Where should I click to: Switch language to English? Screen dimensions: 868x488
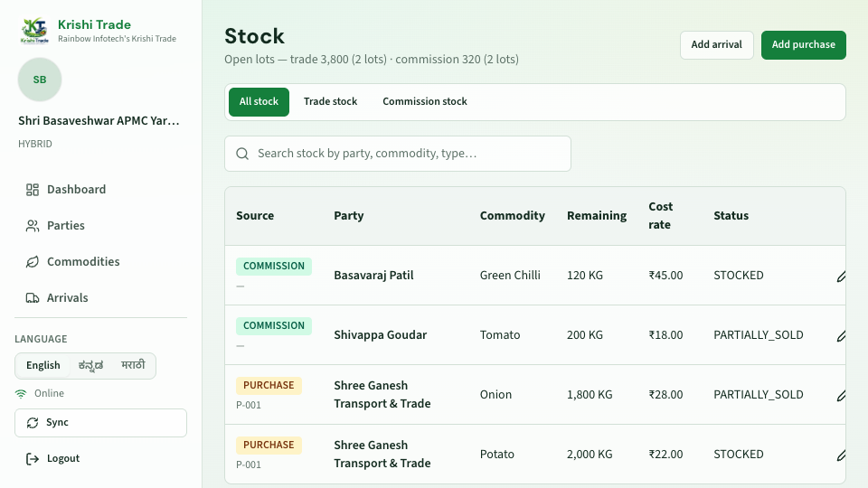(x=42, y=366)
